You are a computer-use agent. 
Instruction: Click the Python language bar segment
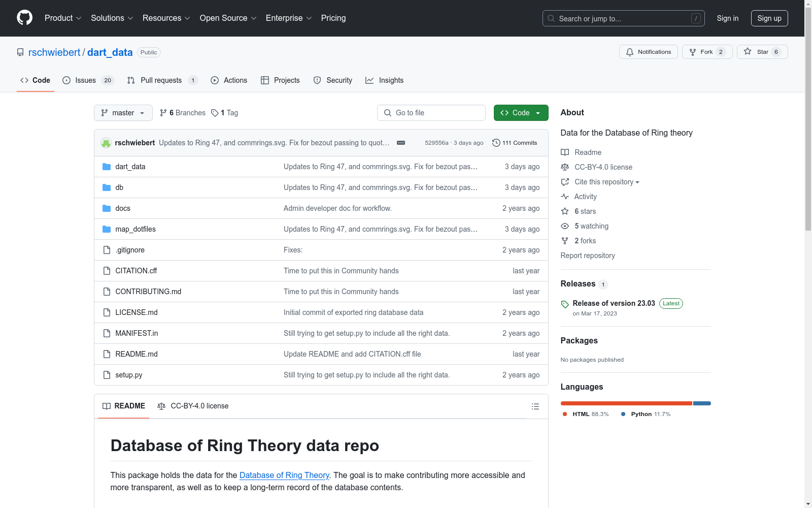point(702,403)
